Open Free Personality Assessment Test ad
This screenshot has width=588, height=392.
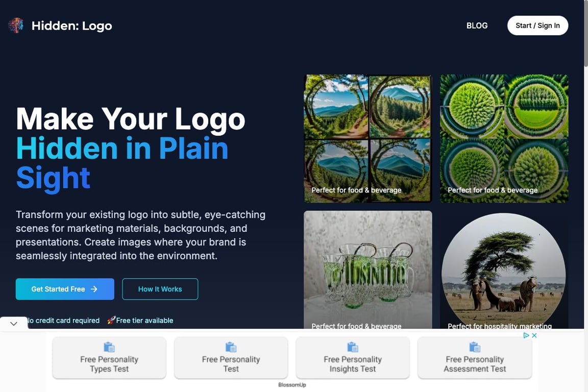pos(474,357)
